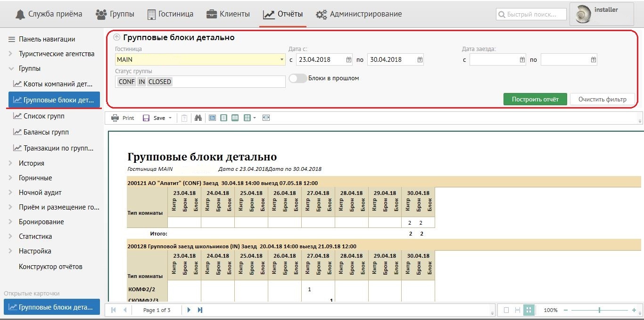The width and height of the screenshot is (644, 320).
Task: Expand the 'Туристические агентства' tree section
Action: [10, 54]
